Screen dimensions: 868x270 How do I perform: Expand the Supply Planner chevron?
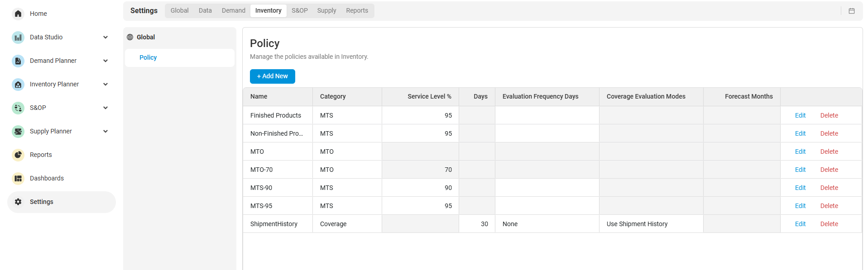[106, 131]
